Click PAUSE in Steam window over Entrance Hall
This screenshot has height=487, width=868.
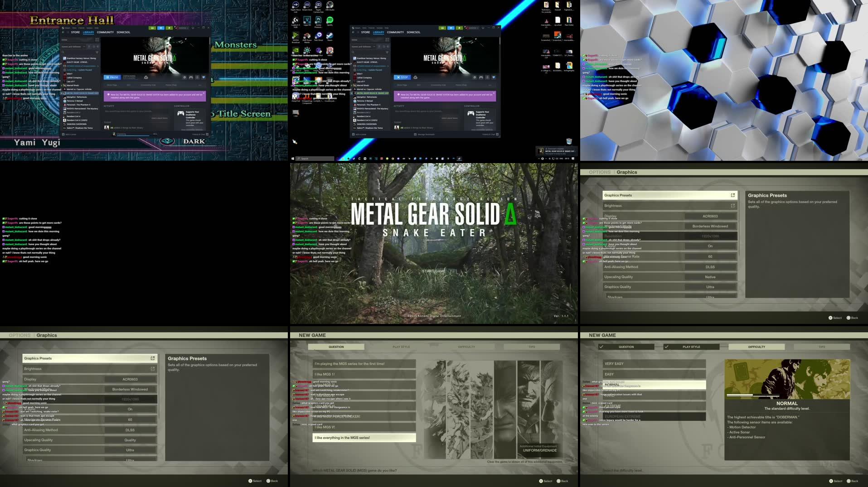point(112,77)
